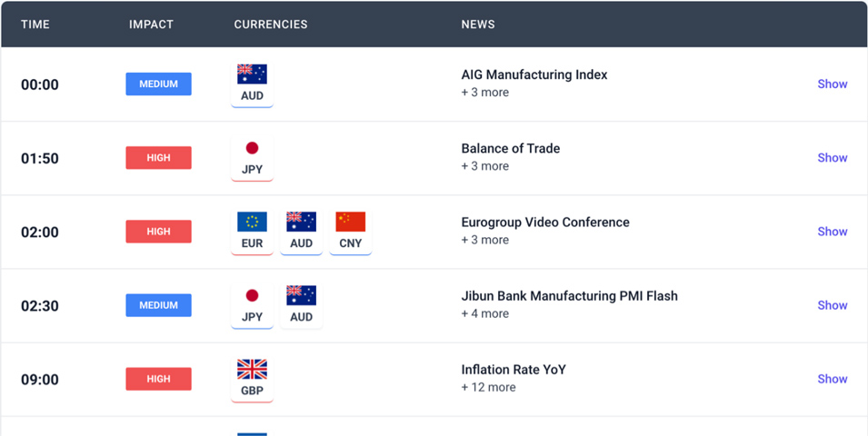Screen dimensions: 868x436
Task: Click the JPY flag in the 02:30 row
Action: coord(252,295)
